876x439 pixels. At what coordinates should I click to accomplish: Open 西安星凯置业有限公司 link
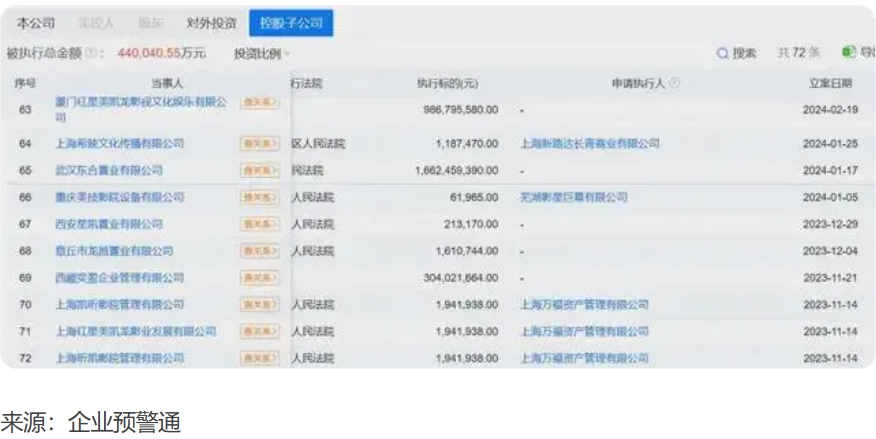(x=109, y=224)
